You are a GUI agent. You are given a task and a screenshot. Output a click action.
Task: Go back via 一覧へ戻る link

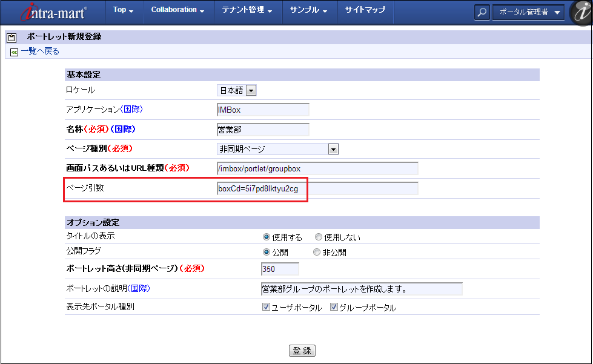click(x=40, y=52)
